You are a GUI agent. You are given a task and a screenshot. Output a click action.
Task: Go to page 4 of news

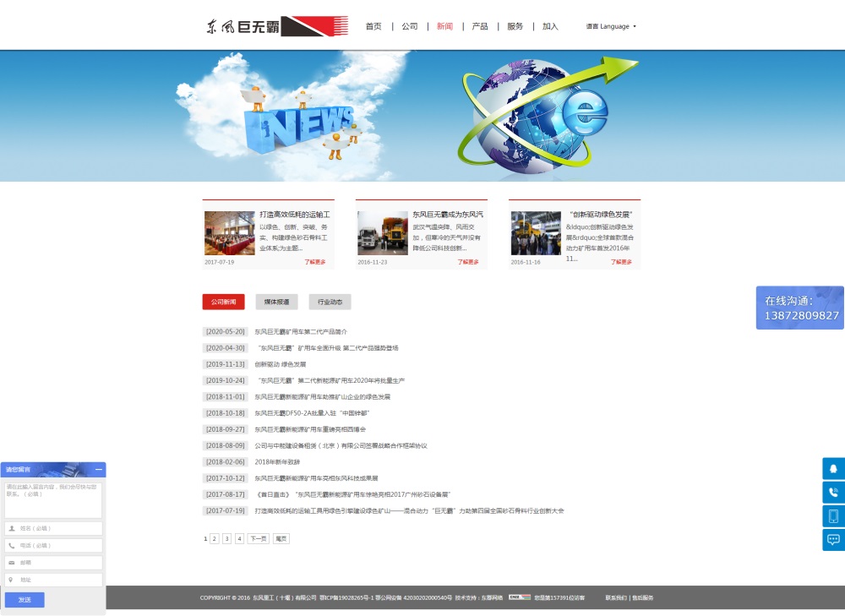(x=239, y=538)
